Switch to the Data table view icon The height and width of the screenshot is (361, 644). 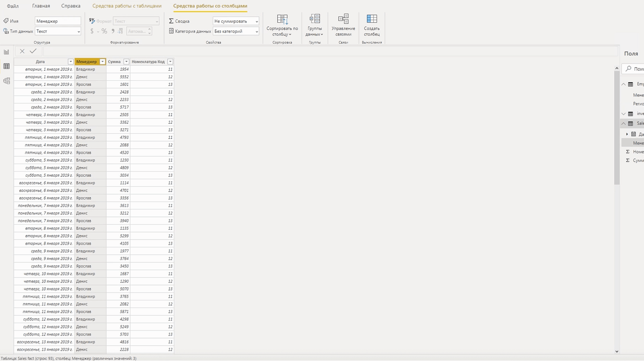(6, 66)
